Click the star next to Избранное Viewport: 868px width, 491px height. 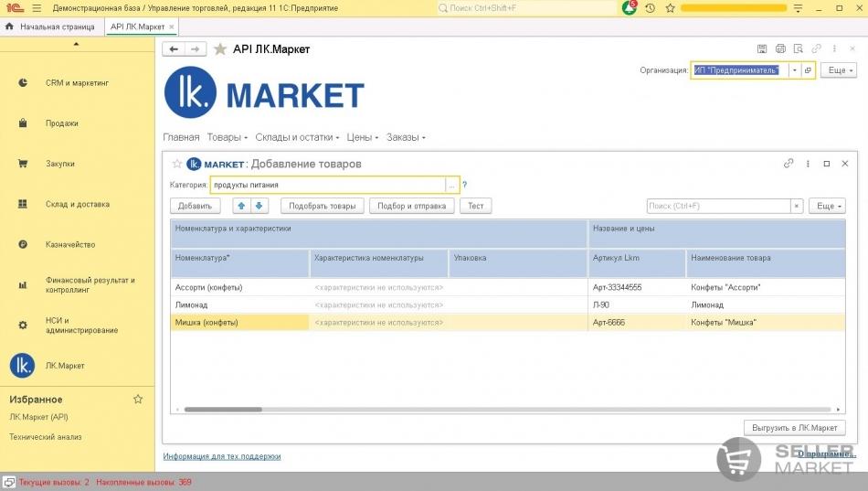pos(138,399)
